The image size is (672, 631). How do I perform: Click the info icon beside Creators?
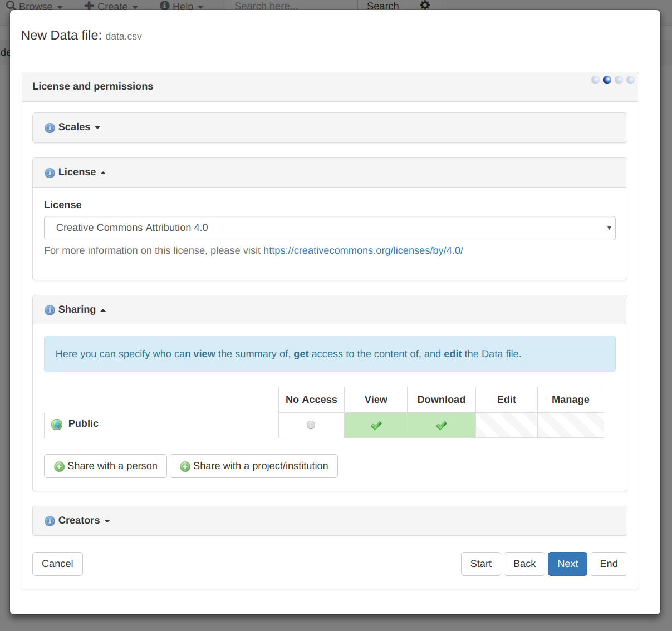click(50, 521)
